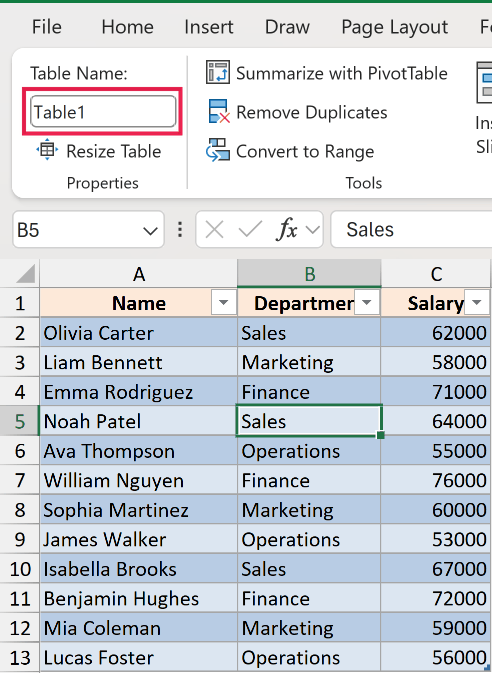Select row 5 header
This screenshot has height=673, width=492.
click(x=20, y=421)
